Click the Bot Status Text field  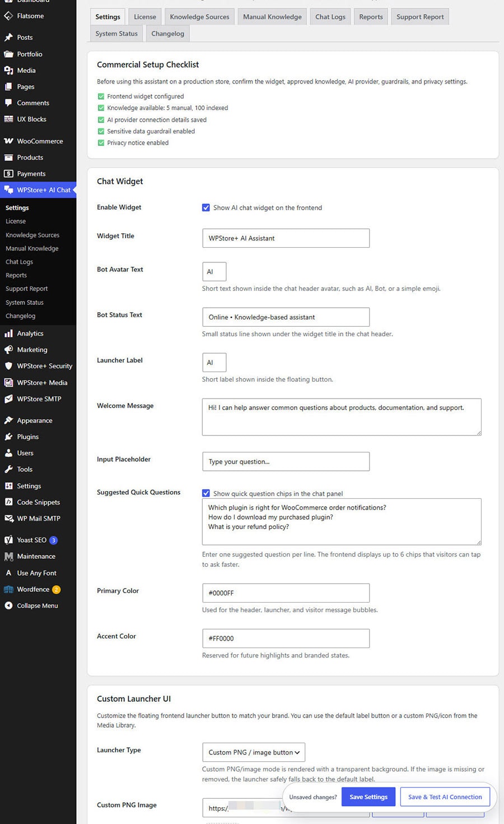(286, 317)
